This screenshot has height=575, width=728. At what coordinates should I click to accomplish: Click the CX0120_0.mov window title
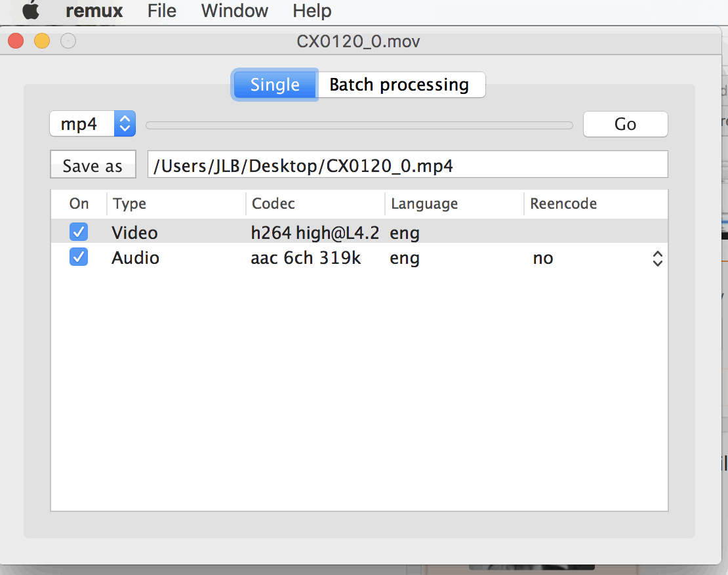tap(359, 41)
